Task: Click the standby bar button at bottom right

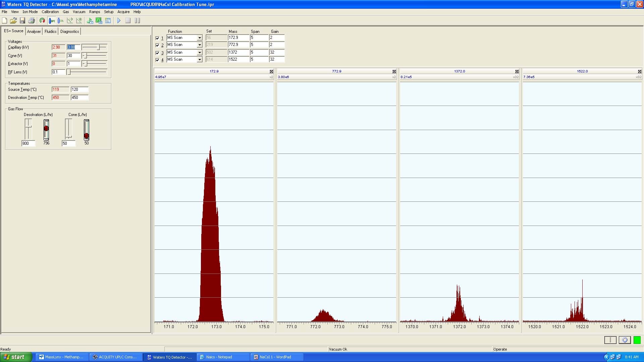Action: (610, 340)
